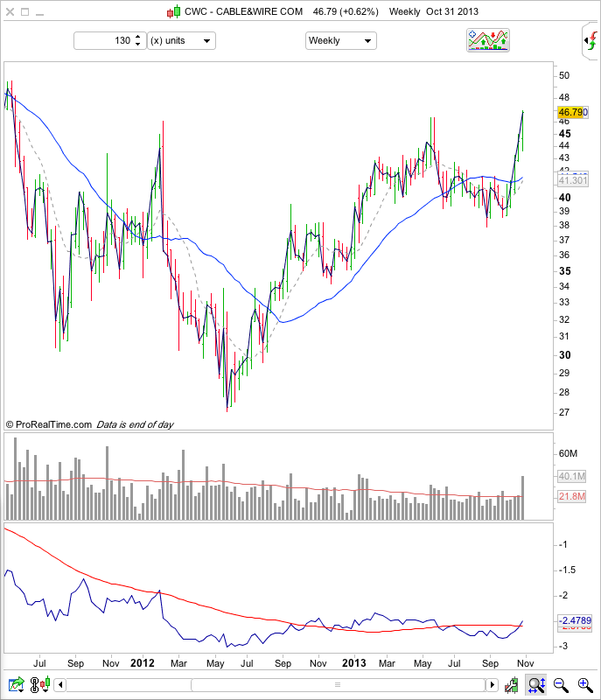
Task: Click the 50 label on price axis
Action: pyautogui.click(x=564, y=75)
